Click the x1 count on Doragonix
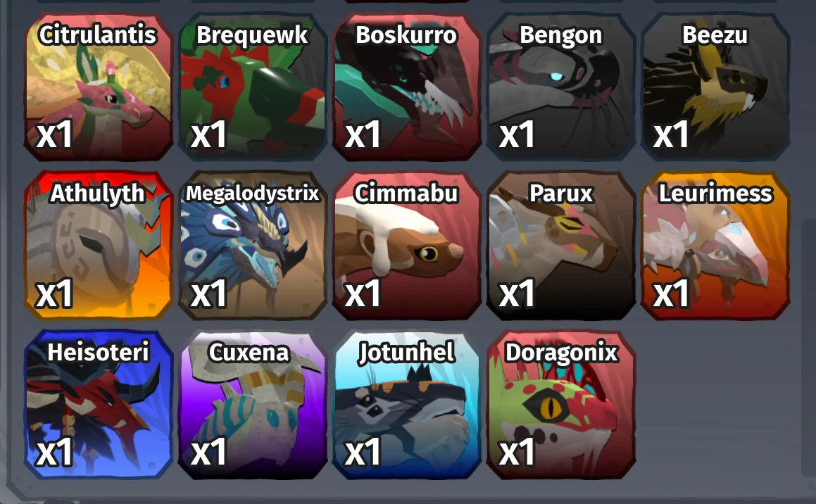The height and width of the screenshot is (504, 816). pos(517,451)
